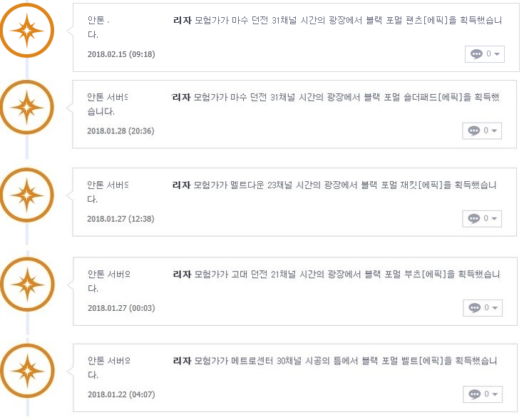
Task: Open the 리자 name in the 팬츠 entry
Action: click(182, 21)
